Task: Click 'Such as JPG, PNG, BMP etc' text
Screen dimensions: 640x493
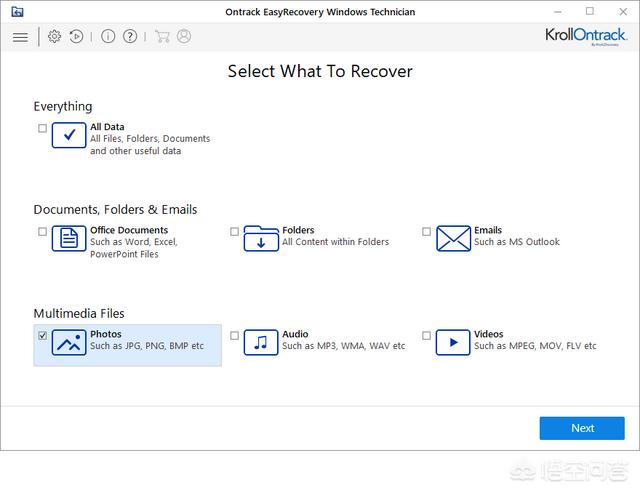Action: click(147, 346)
